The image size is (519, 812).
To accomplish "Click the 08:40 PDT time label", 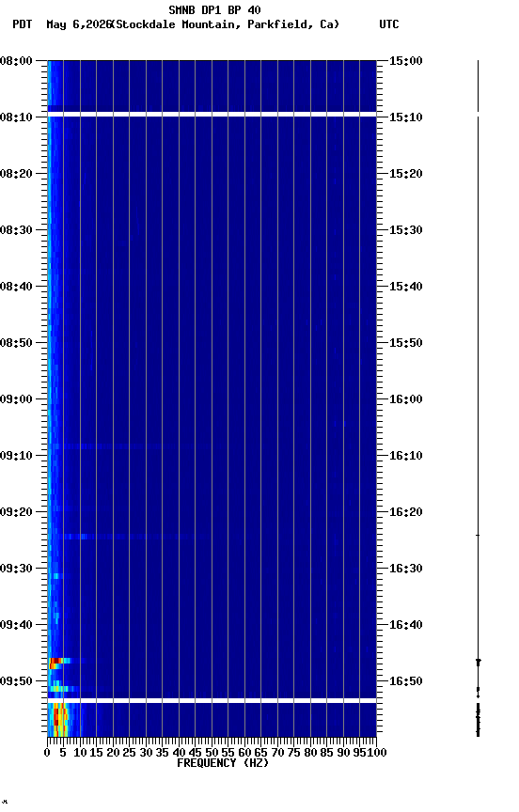I will pos(16,287).
